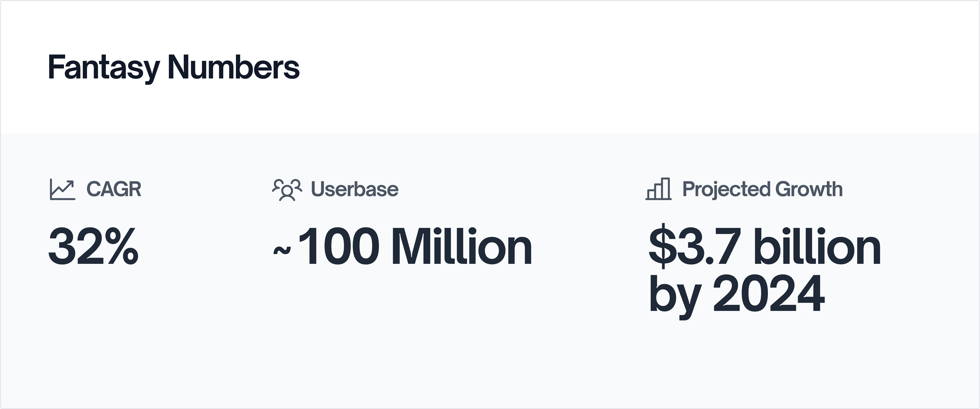The width and height of the screenshot is (980, 409).
Task: Click the CAGR line chart icon
Action: pyautogui.click(x=62, y=189)
